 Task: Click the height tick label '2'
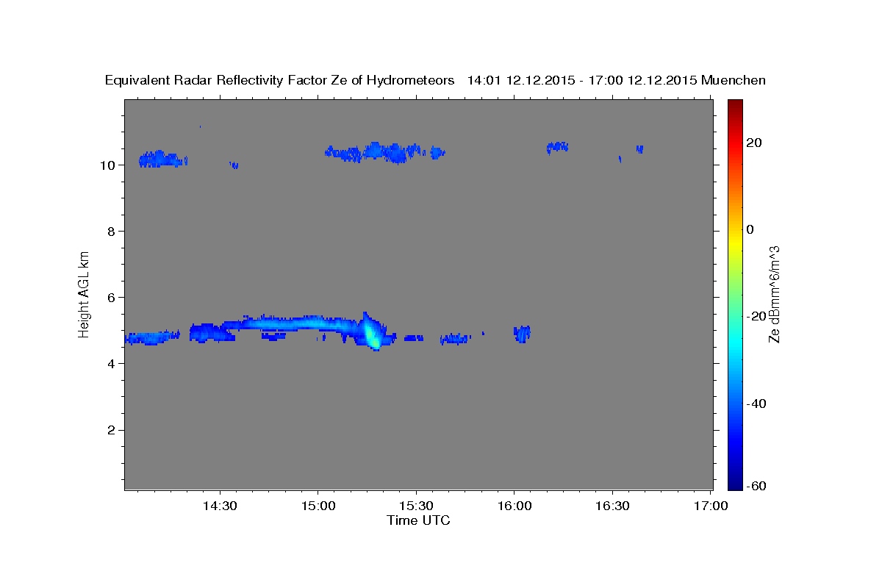point(111,430)
